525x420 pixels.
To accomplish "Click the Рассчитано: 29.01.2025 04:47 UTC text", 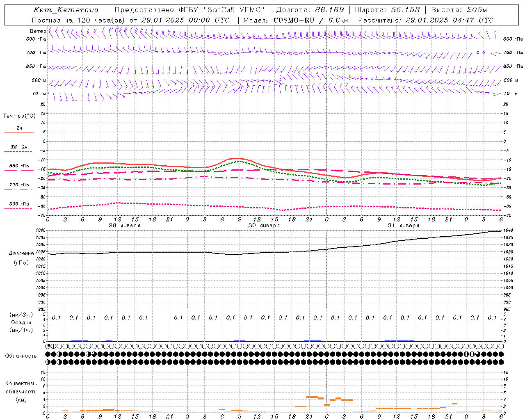I will click(x=426, y=20).
